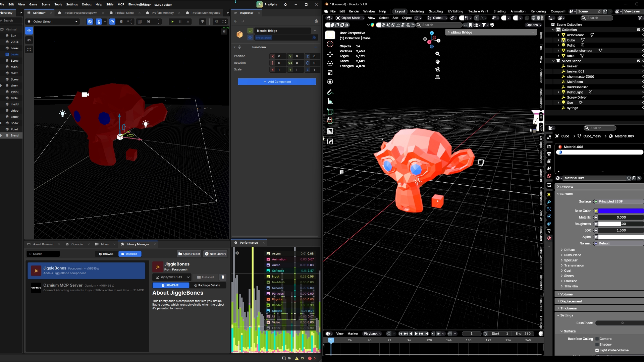Select the Blender Move tool

330,54
